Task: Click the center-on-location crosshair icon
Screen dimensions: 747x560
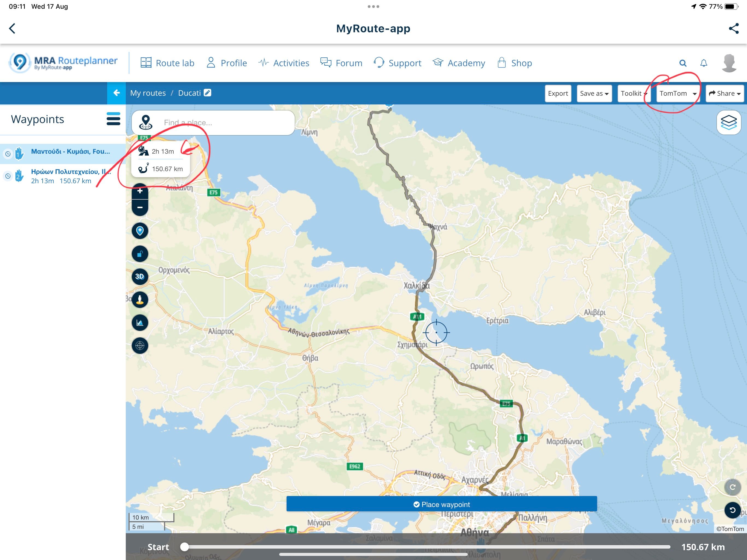Action: (140, 346)
